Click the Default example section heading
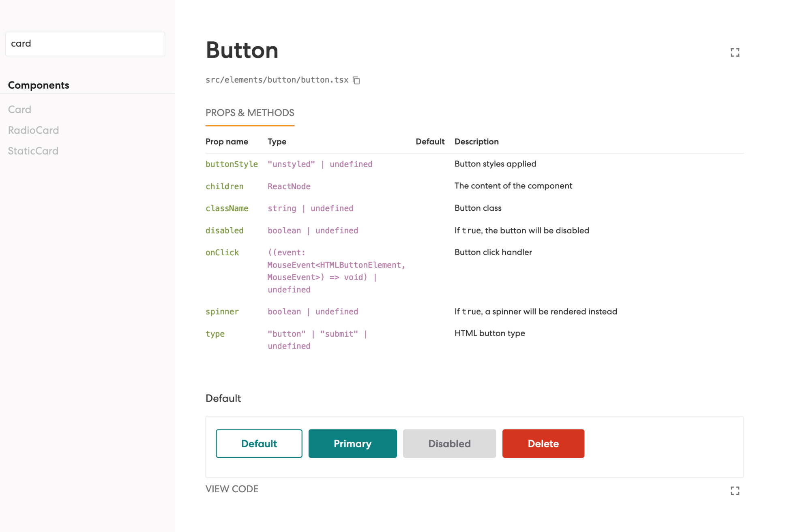 point(223,398)
